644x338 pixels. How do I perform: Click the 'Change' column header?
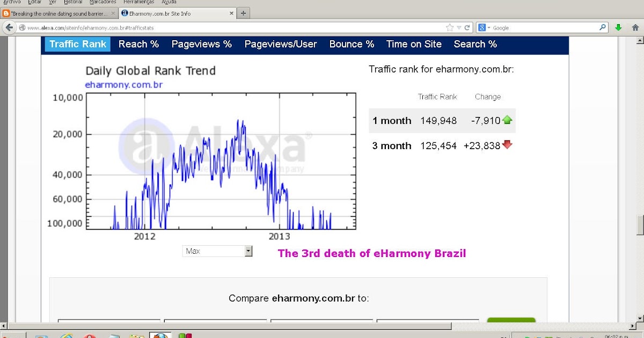click(488, 97)
